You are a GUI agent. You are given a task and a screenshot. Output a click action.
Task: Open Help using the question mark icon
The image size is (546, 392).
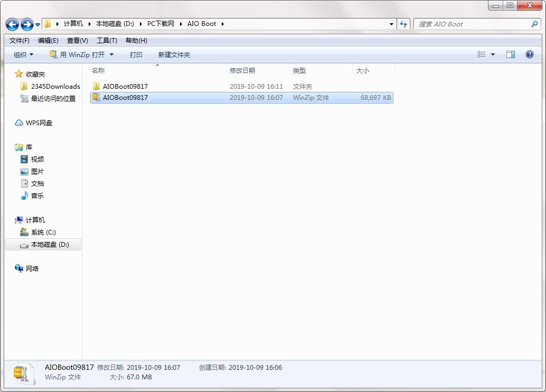[x=529, y=54]
